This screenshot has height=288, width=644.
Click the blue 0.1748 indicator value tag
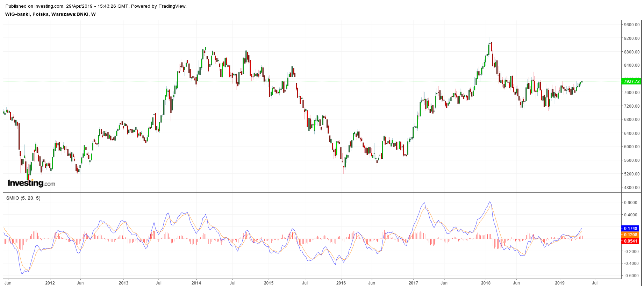[631, 229]
